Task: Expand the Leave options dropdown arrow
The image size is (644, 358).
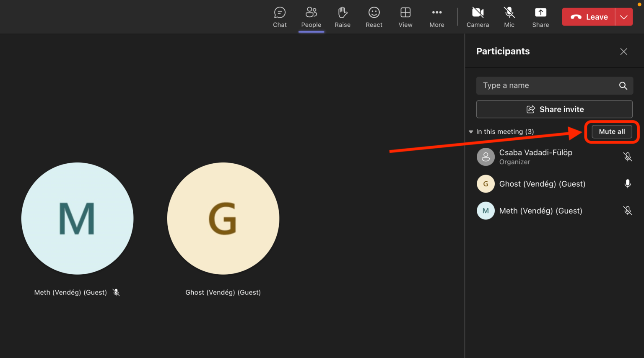Action: (x=624, y=17)
